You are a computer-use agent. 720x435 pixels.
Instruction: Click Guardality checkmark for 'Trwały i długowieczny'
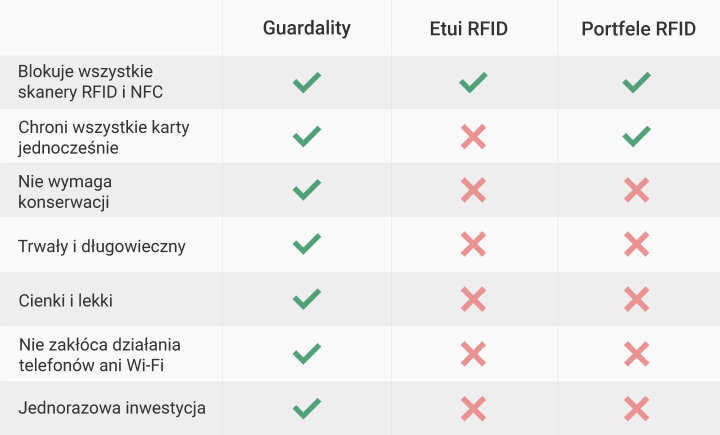(x=307, y=244)
